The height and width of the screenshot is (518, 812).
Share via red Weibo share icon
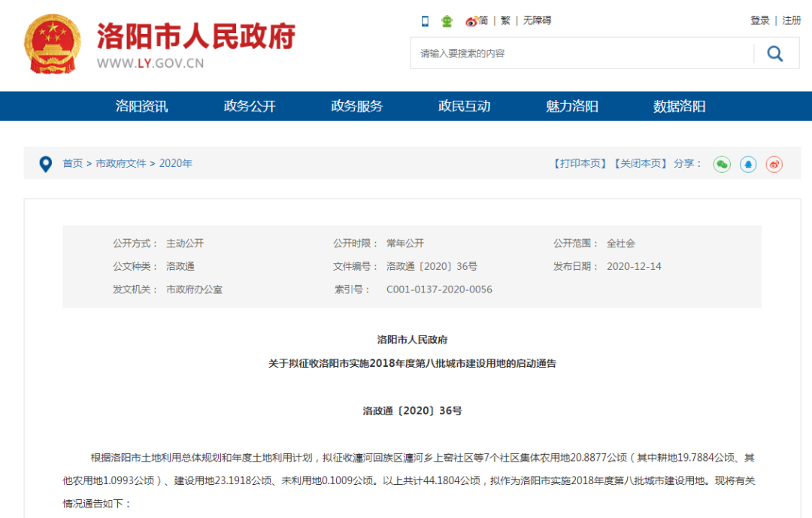pyautogui.click(x=774, y=164)
